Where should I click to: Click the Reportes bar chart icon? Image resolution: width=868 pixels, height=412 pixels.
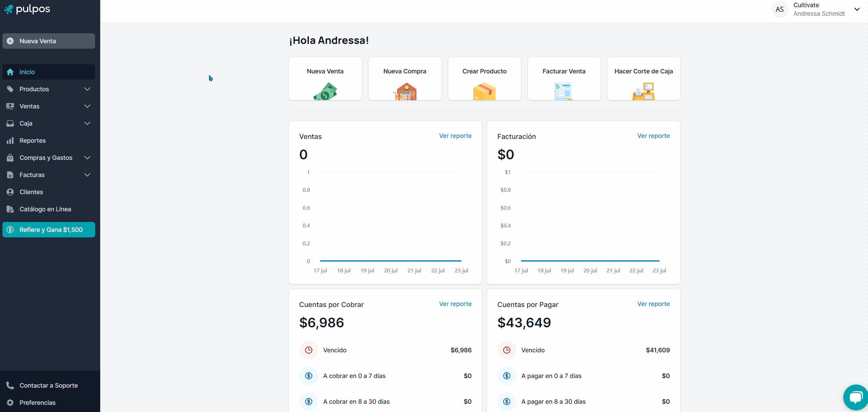pos(10,141)
